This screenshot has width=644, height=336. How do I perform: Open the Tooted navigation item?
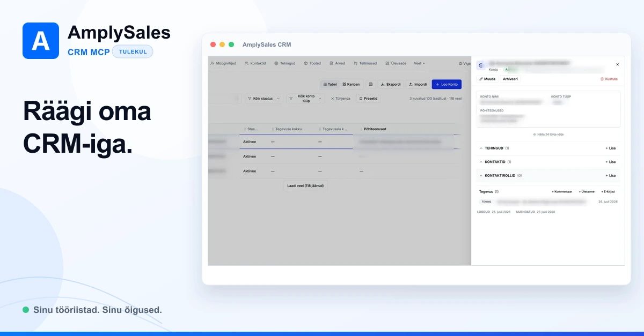(x=312, y=63)
